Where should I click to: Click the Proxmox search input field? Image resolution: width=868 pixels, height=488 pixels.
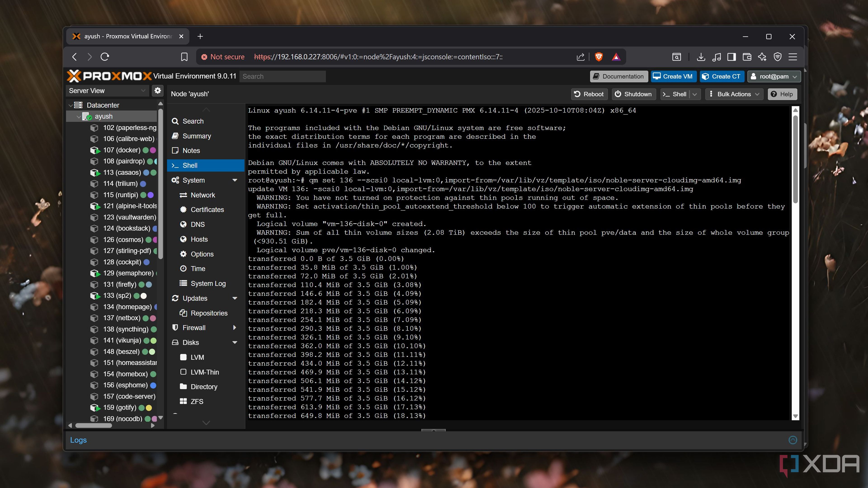click(x=282, y=76)
